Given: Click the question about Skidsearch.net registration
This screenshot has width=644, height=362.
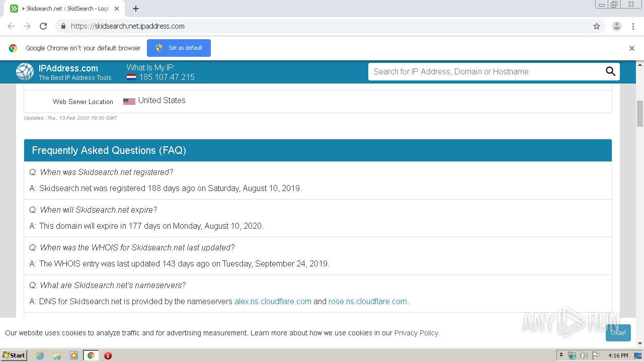Looking at the screenshot, I should [106, 172].
